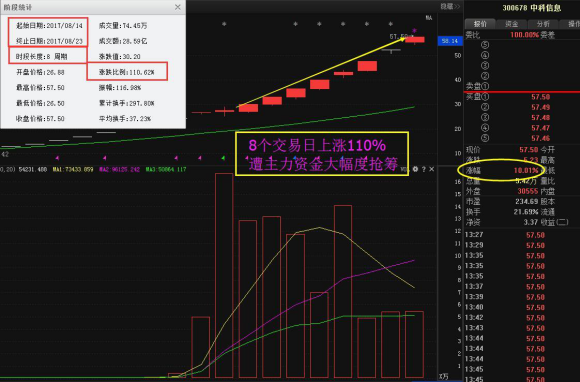This screenshot has height=382, width=580.
Task: Close the volume indicator sub-panel
Action: (x=432, y=169)
